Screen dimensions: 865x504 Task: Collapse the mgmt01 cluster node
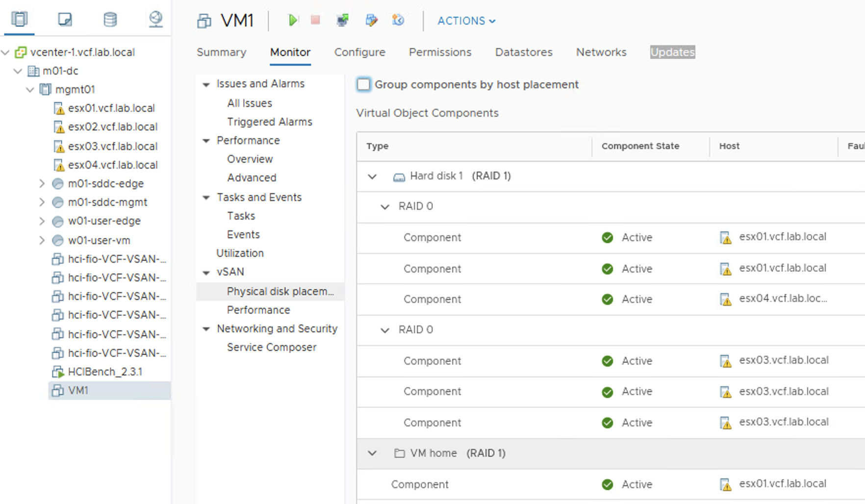[30, 90]
